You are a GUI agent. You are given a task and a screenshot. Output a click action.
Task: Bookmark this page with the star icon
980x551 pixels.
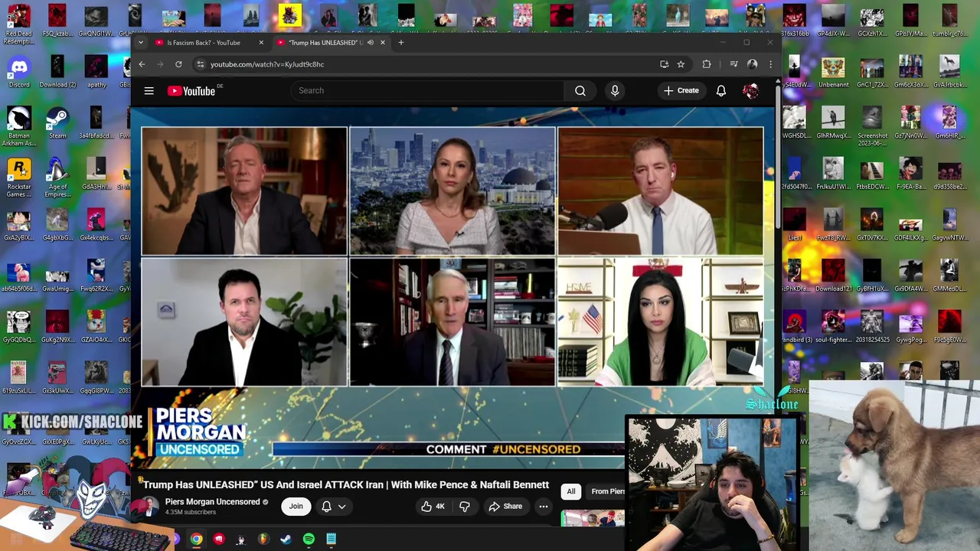point(681,64)
